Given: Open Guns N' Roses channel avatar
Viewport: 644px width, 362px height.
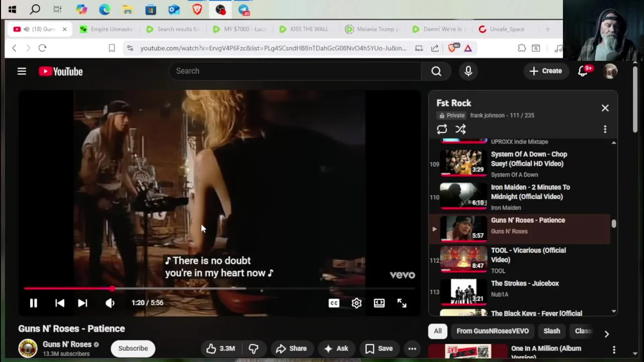Looking at the screenshot, I should [x=28, y=348].
